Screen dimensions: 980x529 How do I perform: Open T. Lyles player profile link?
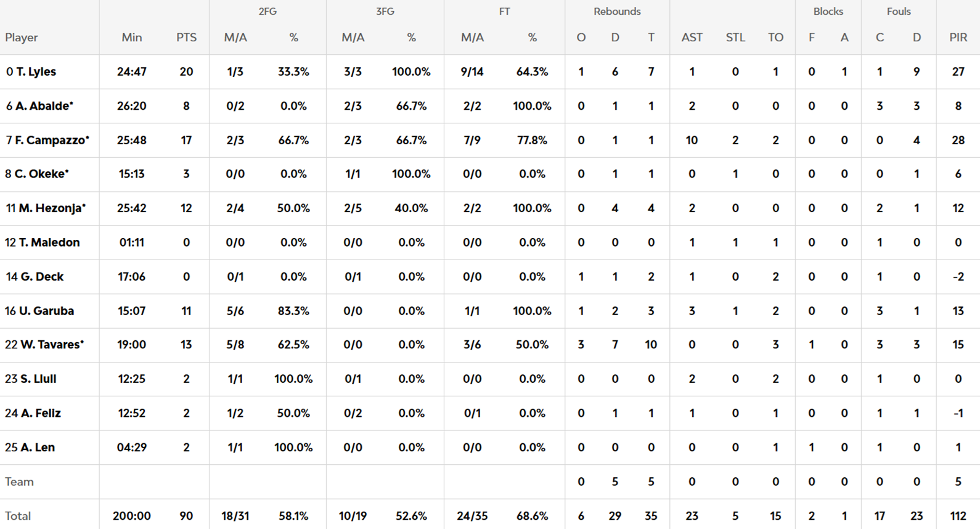36,72
